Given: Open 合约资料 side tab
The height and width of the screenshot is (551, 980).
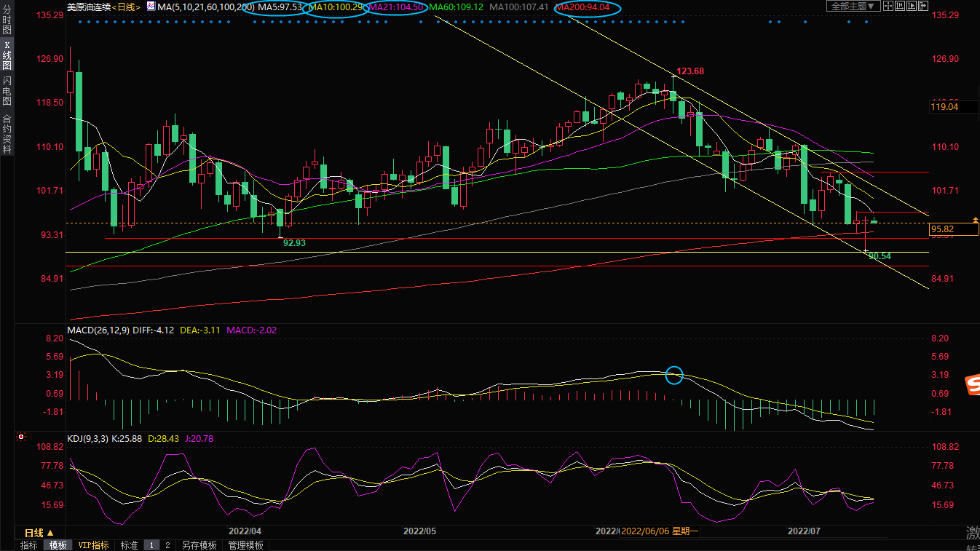Looking at the screenshot, I should tap(7, 133).
